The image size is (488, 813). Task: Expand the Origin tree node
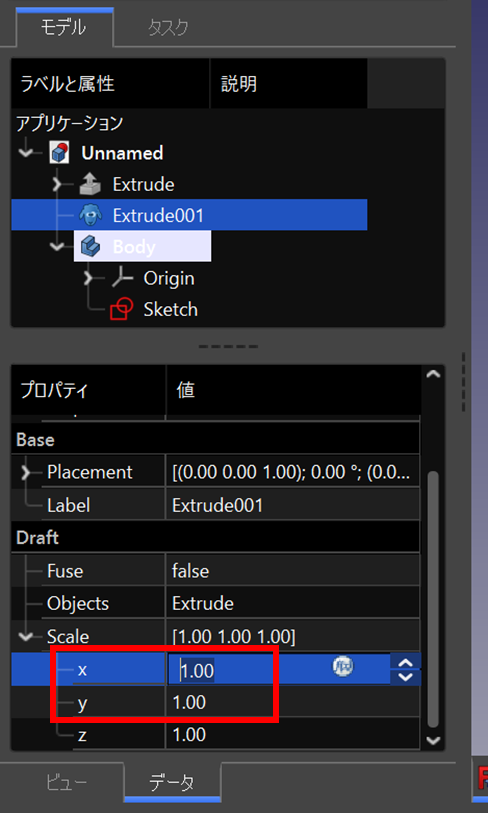89,278
